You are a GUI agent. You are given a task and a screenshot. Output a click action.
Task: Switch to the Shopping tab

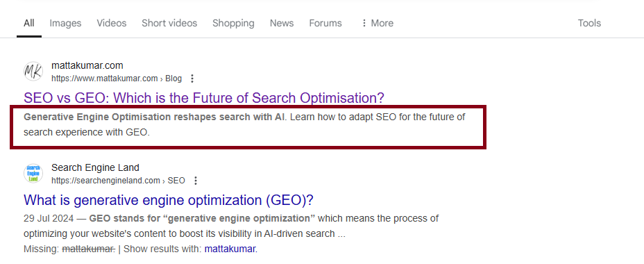click(233, 23)
